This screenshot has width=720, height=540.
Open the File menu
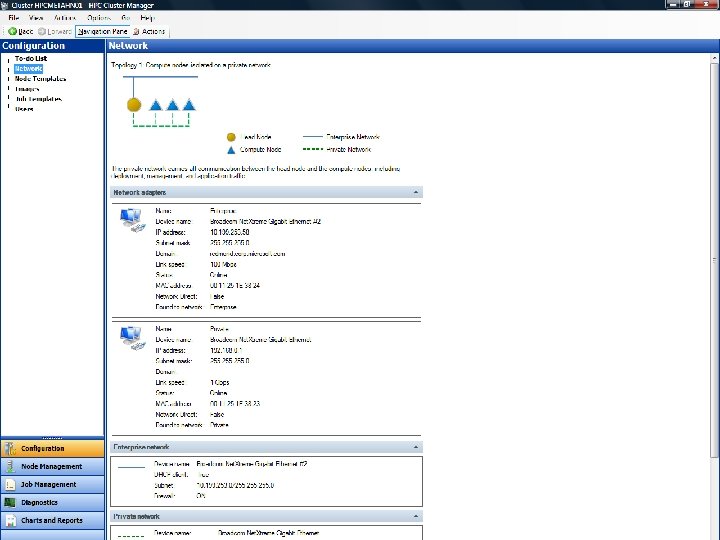click(x=14, y=18)
